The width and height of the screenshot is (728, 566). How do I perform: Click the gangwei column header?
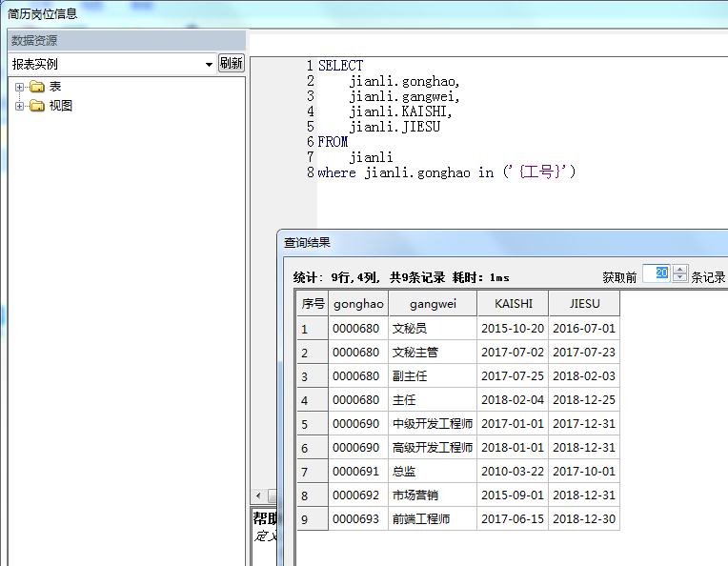(433, 304)
